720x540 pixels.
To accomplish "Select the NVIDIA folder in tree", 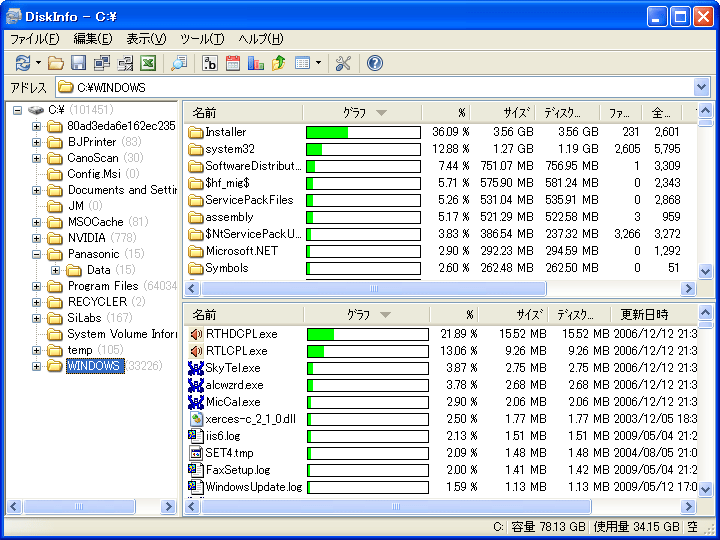I will click(87, 238).
